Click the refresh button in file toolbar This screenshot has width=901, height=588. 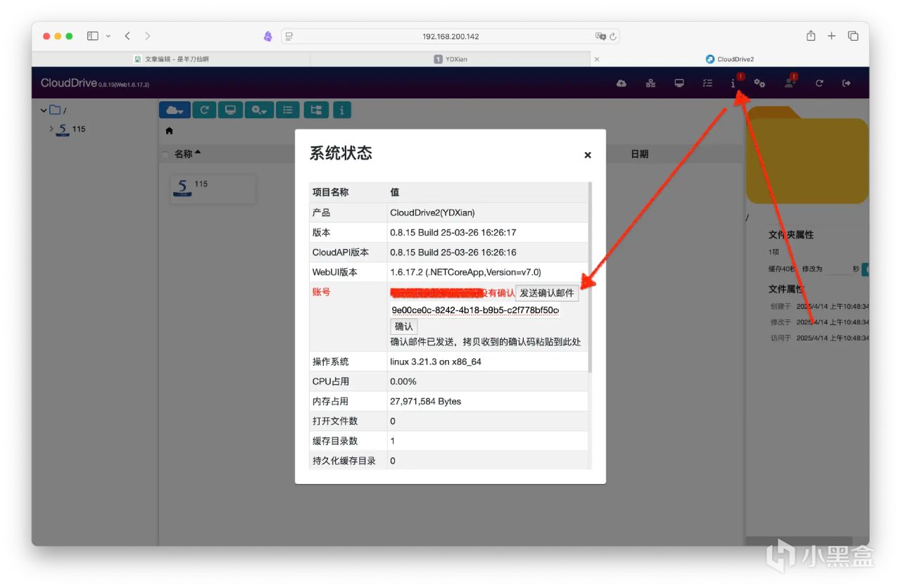204,110
